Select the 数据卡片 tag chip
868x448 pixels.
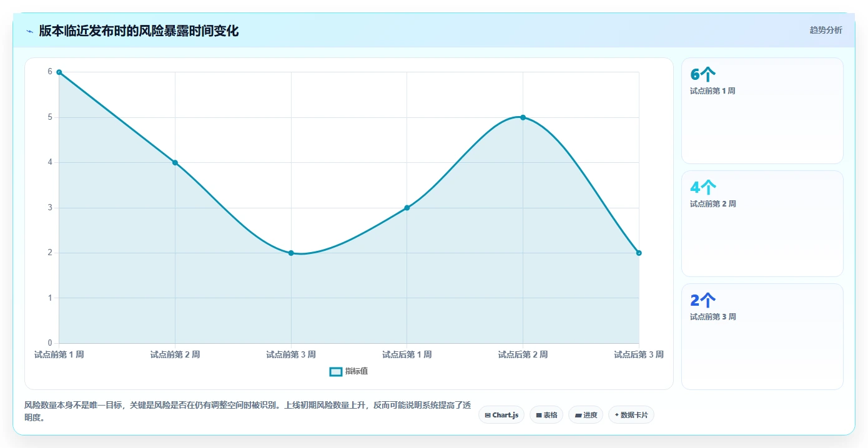631,415
